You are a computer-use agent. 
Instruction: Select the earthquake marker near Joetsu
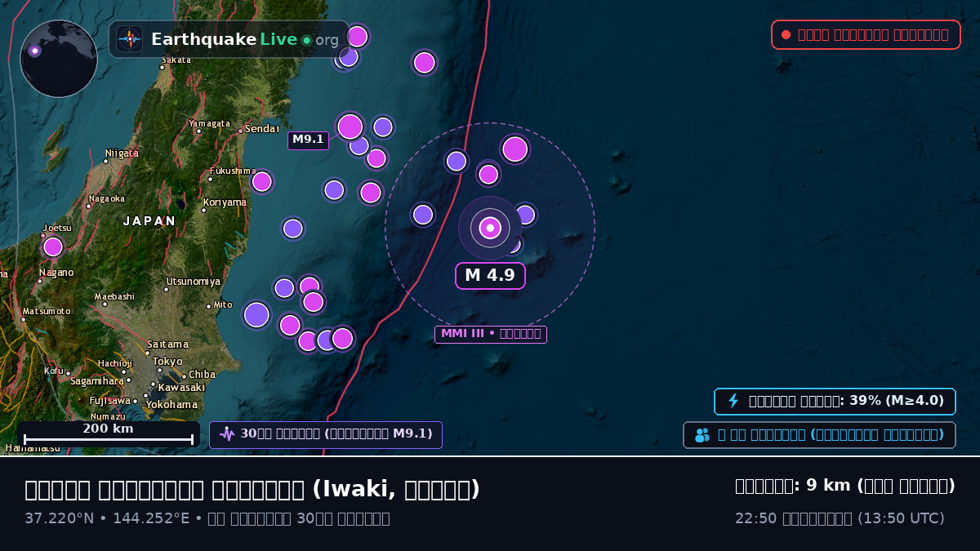click(53, 247)
